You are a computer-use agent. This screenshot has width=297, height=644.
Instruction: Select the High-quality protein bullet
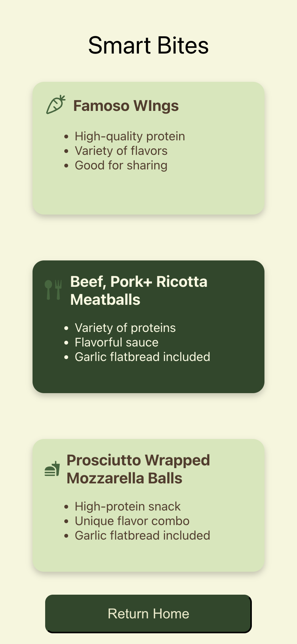pyautogui.click(x=130, y=136)
